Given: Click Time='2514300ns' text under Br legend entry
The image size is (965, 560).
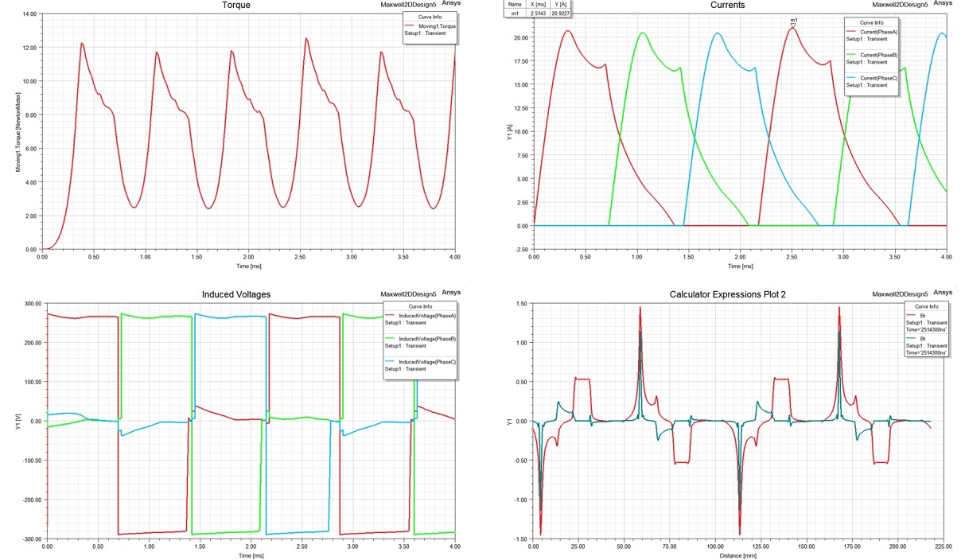Looking at the screenshot, I should coord(927,329).
